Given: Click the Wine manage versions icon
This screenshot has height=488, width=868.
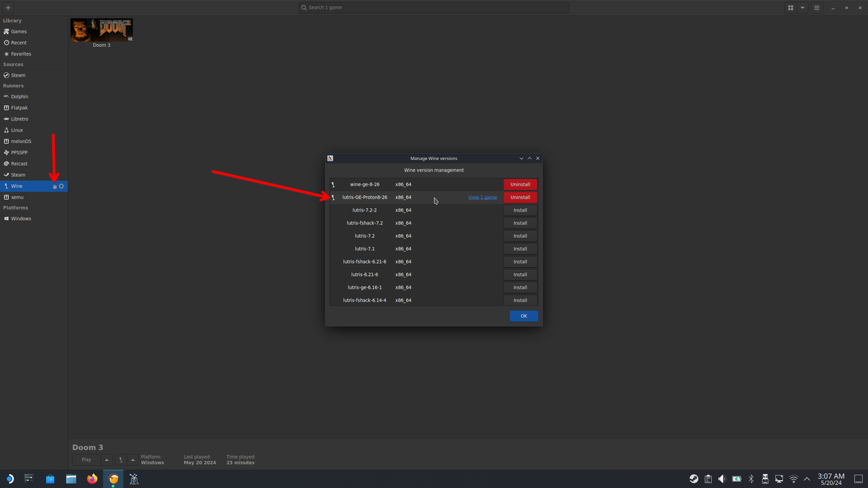Looking at the screenshot, I should point(55,186).
